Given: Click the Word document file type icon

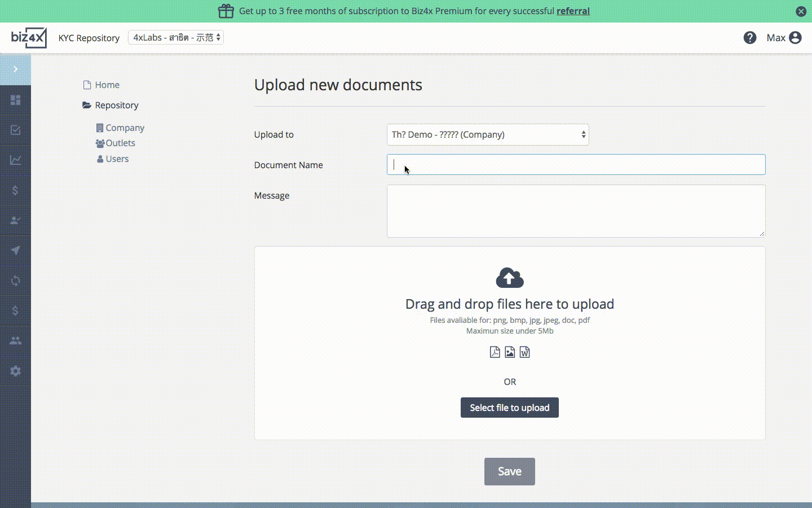Looking at the screenshot, I should (524, 352).
